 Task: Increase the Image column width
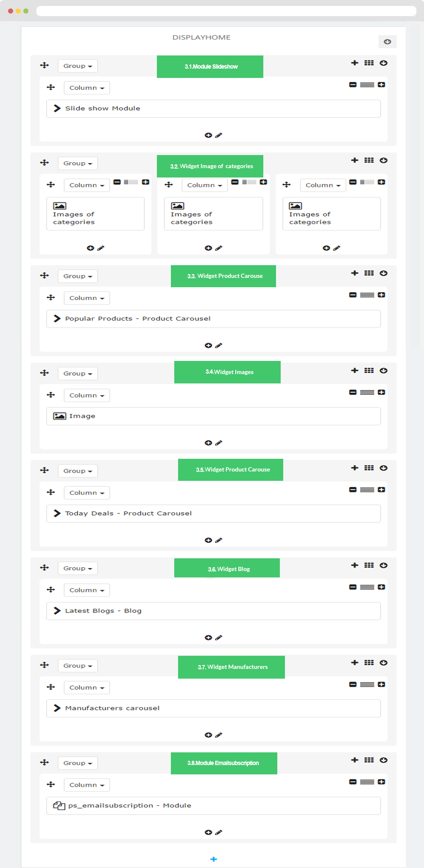[x=382, y=392]
